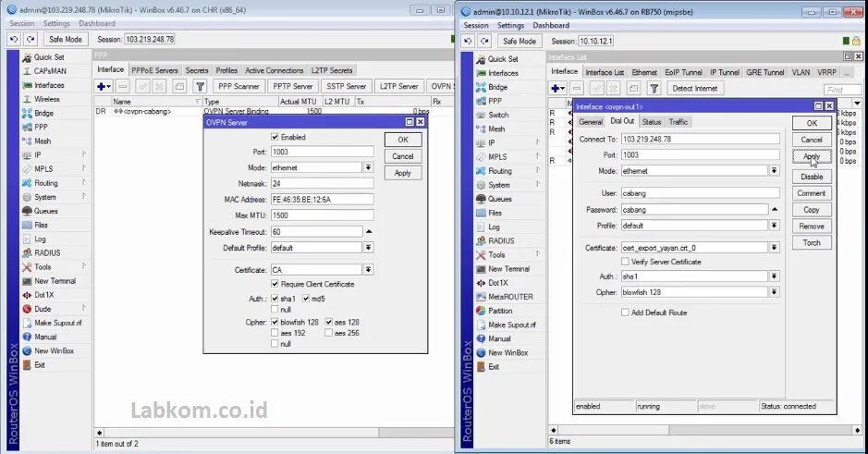The width and height of the screenshot is (868, 454).
Task: Enable Add Default Route checkbox
Action: [625, 313]
